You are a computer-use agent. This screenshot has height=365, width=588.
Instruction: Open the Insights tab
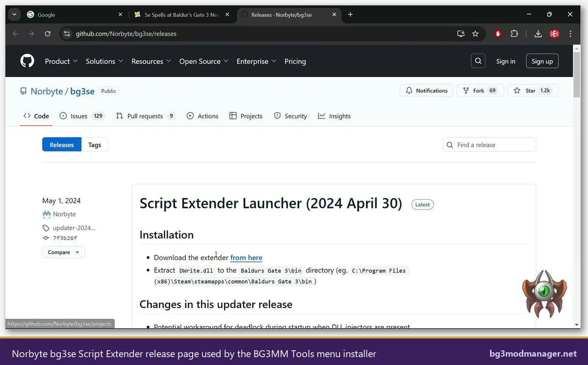point(334,116)
